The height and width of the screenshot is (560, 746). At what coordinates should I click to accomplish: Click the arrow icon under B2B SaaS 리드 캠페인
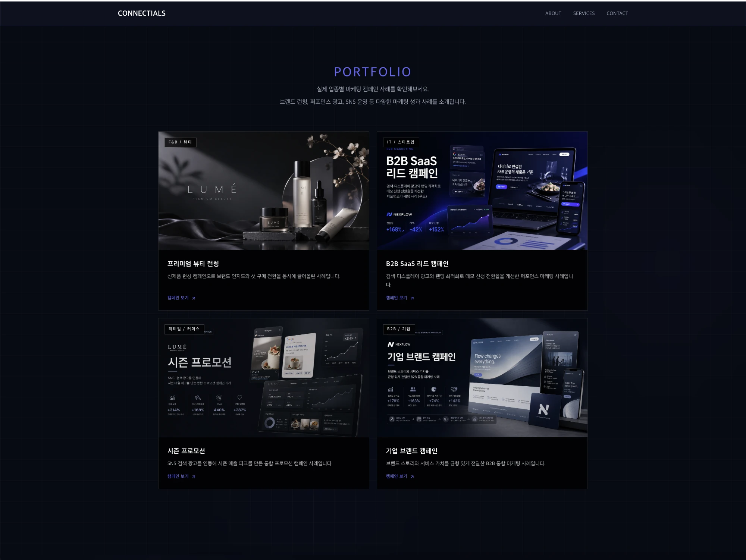click(x=412, y=298)
